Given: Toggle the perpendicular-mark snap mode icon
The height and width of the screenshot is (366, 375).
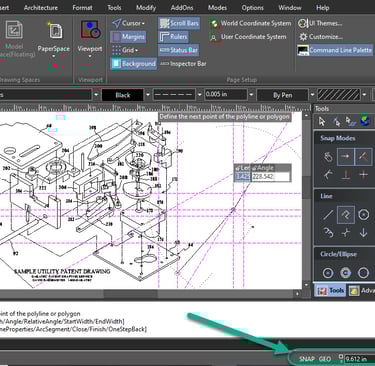Looking at the screenshot, I should (346, 174).
